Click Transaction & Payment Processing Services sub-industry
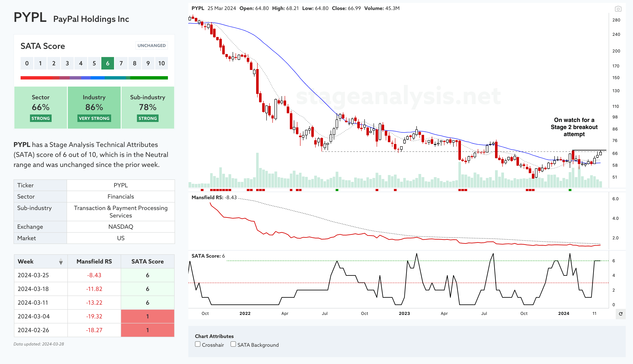633x364 pixels. tap(121, 212)
